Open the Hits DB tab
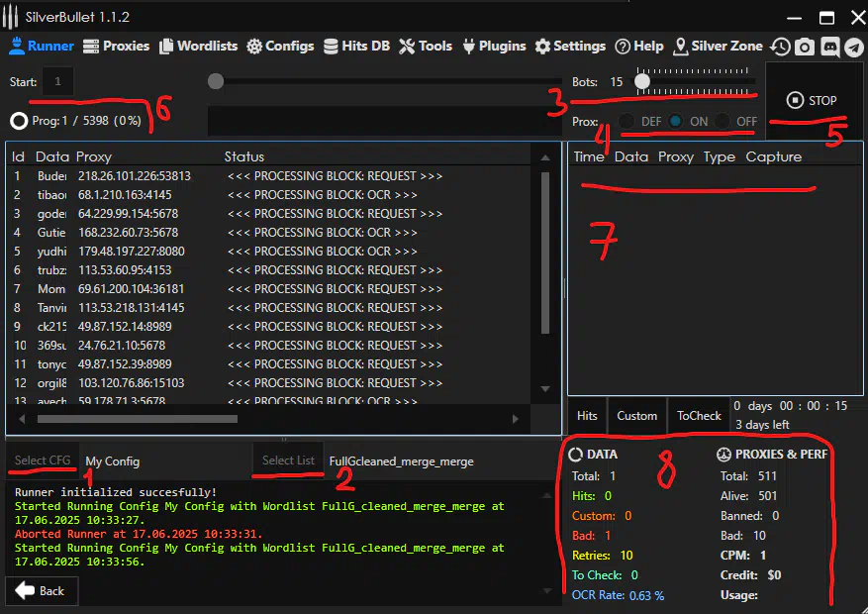868x614 pixels. click(x=357, y=46)
